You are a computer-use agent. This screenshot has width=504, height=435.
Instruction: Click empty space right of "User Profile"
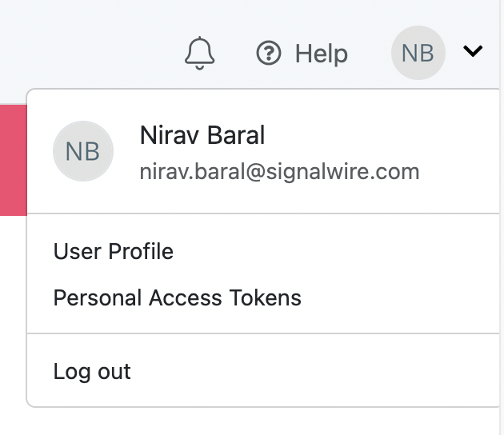click(x=336, y=252)
